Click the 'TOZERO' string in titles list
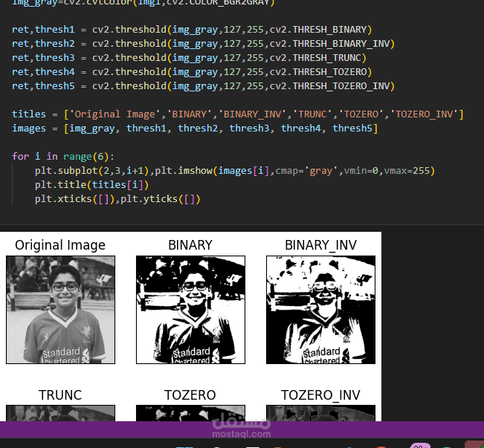This screenshot has height=448, width=484. 361,114
